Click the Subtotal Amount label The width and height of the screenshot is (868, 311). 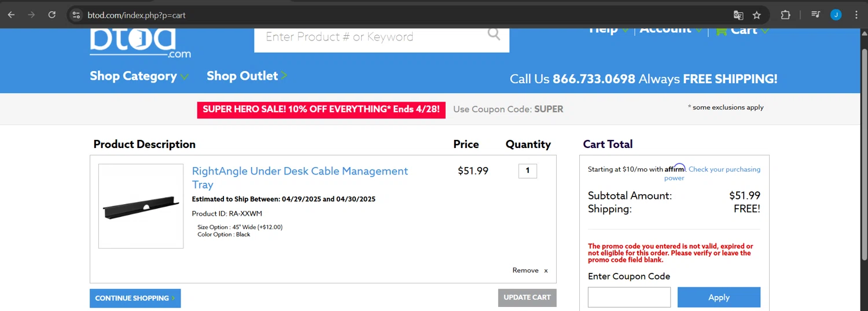(630, 196)
